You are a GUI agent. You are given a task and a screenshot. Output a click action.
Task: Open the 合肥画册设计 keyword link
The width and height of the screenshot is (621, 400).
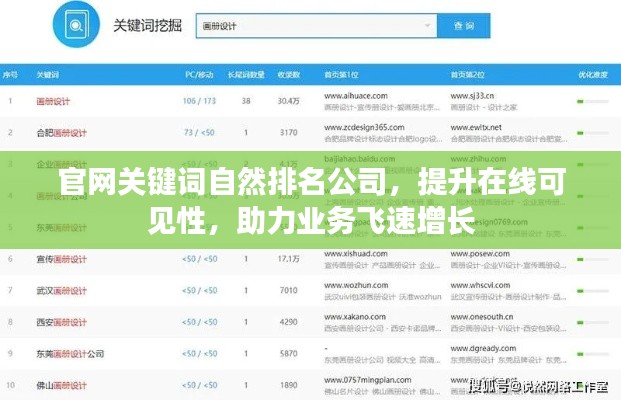[62, 132]
